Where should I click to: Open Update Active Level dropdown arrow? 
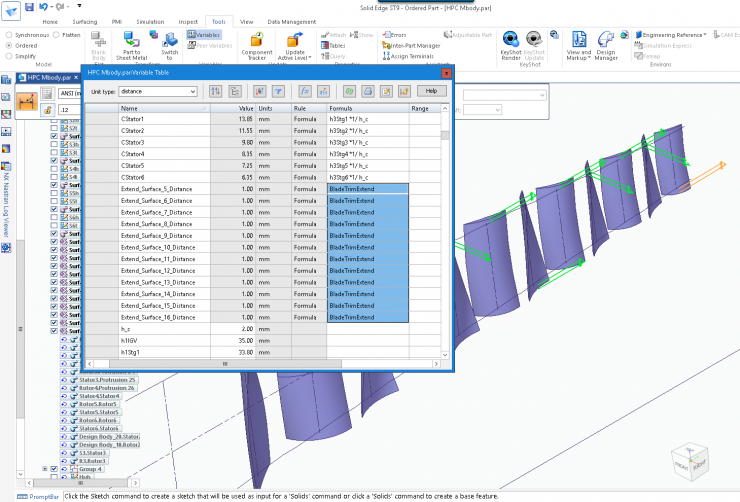(x=310, y=58)
